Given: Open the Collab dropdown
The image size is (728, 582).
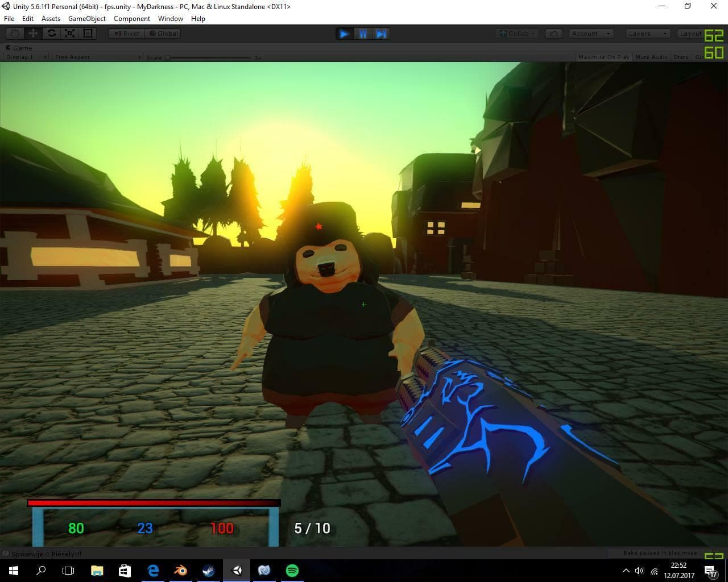Looking at the screenshot, I should tap(517, 34).
